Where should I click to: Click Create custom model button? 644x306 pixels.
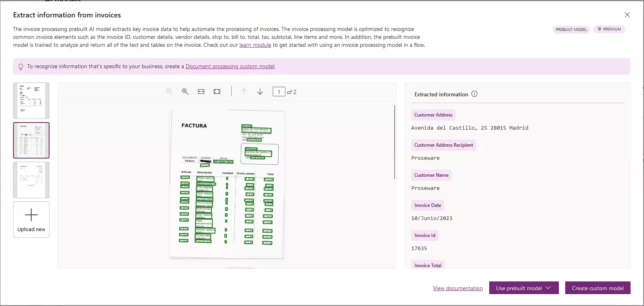(x=598, y=288)
